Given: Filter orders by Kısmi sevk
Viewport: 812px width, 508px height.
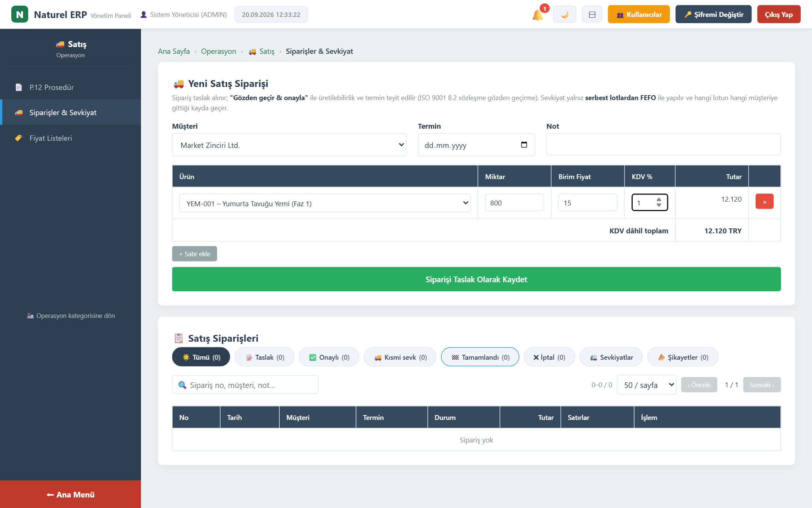Looking at the screenshot, I should tap(400, 357).
